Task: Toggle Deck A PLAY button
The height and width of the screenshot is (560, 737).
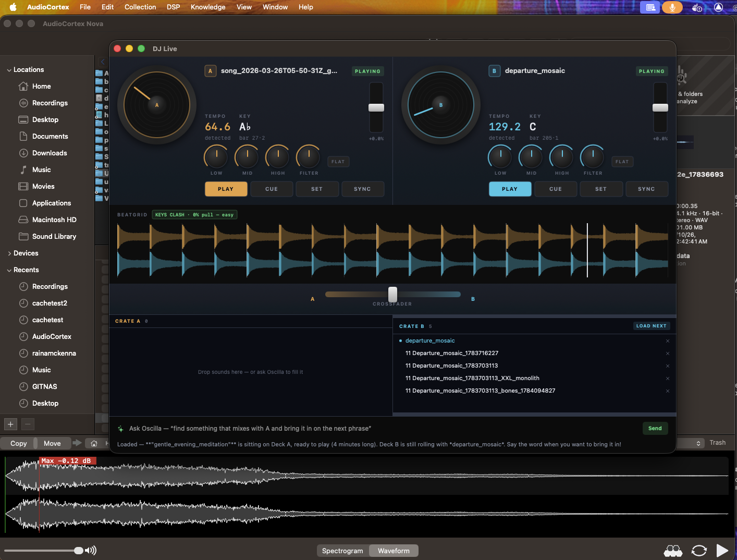Action: [x=226, y=189]
